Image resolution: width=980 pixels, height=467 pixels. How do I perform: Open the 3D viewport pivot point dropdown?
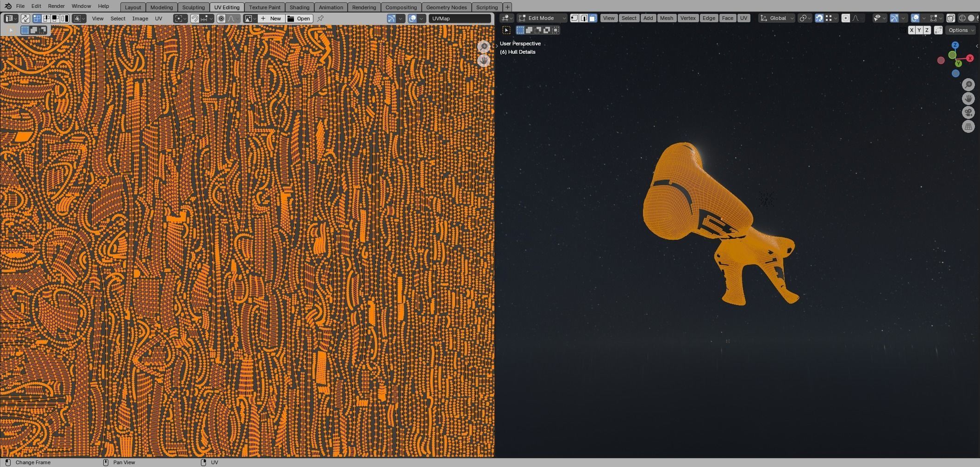point(805,18)
